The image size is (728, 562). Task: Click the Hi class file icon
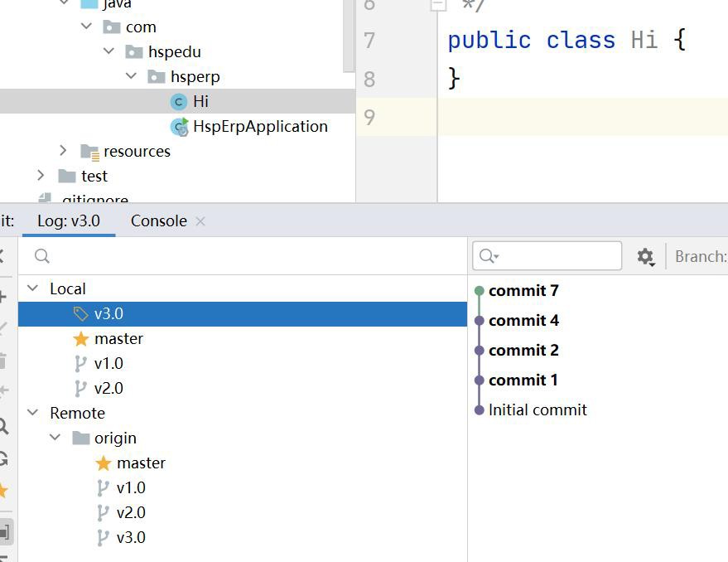178,102
